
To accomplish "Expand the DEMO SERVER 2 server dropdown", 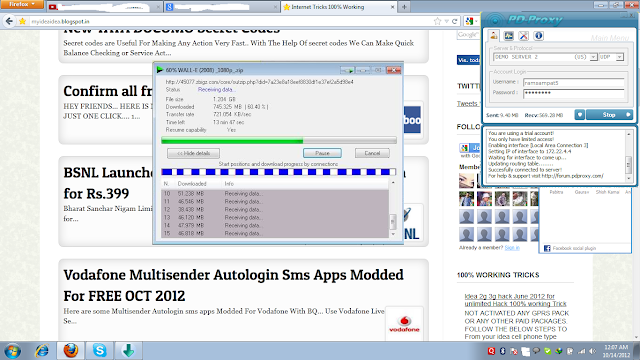I will click(x=593, y=57).
